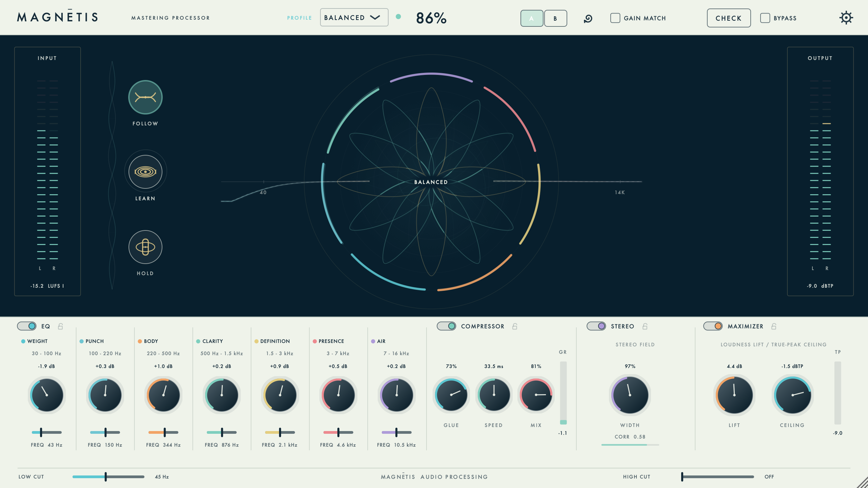Click the Punch gain knob
The width and height of the screenshot is (868, 488).
(105, 395)
